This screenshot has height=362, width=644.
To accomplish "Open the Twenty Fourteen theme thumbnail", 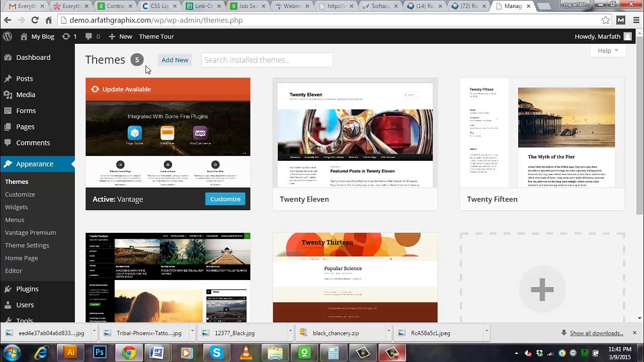I will [x=168, y=278].
